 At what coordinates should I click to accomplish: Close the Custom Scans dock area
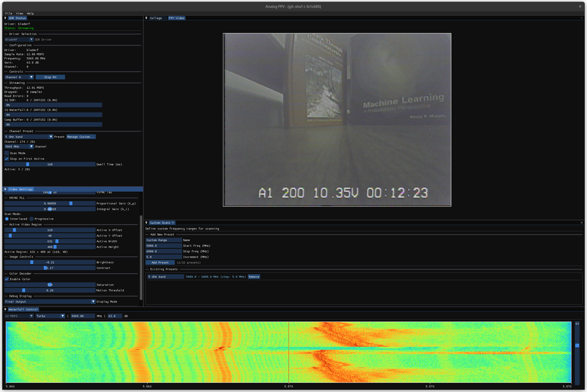coord(582,223)
